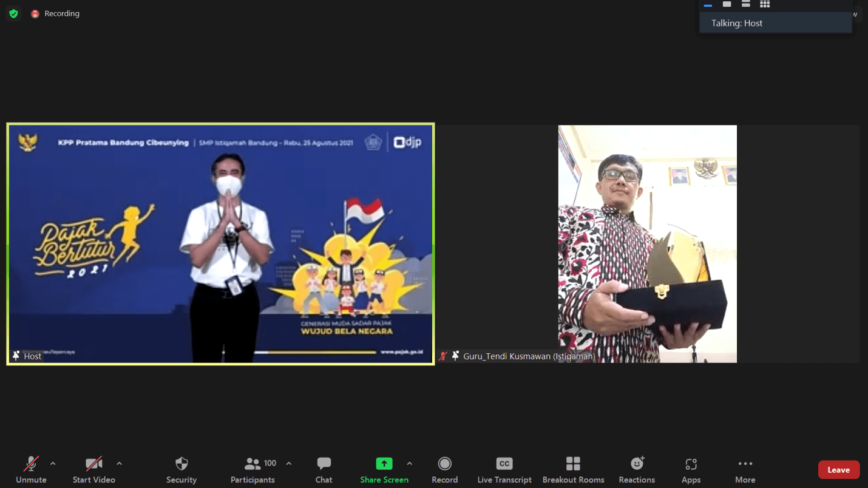The width and height of the screenshot is (868, 488).
Task: Select Guru_Tendi Kusmawan's video tile
Action: coord(647,243)
